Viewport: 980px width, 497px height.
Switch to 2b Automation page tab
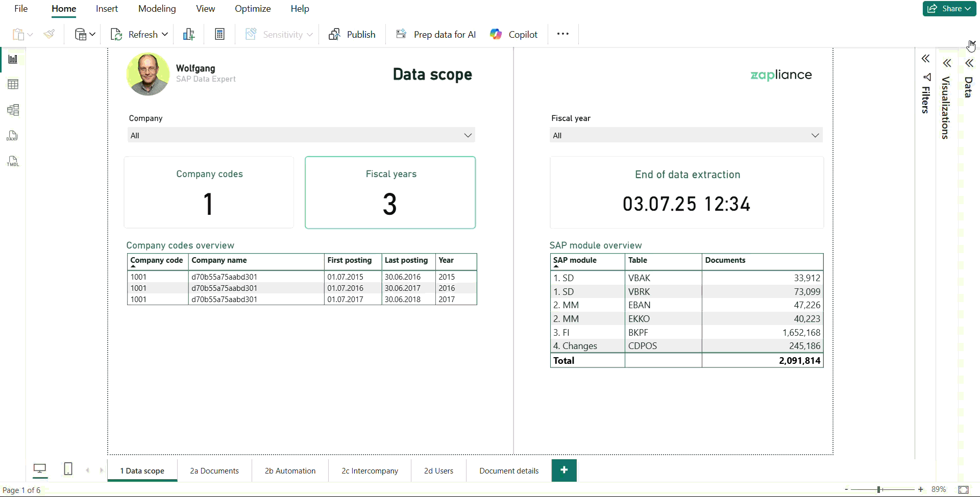290,470
